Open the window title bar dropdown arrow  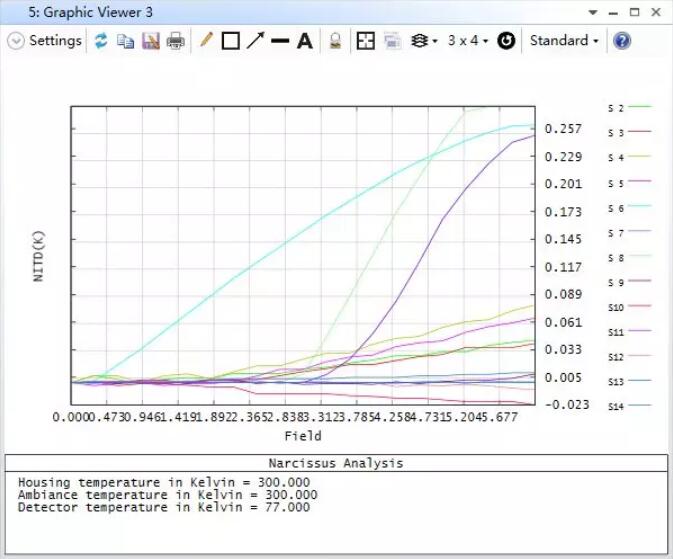click(593, 13)
